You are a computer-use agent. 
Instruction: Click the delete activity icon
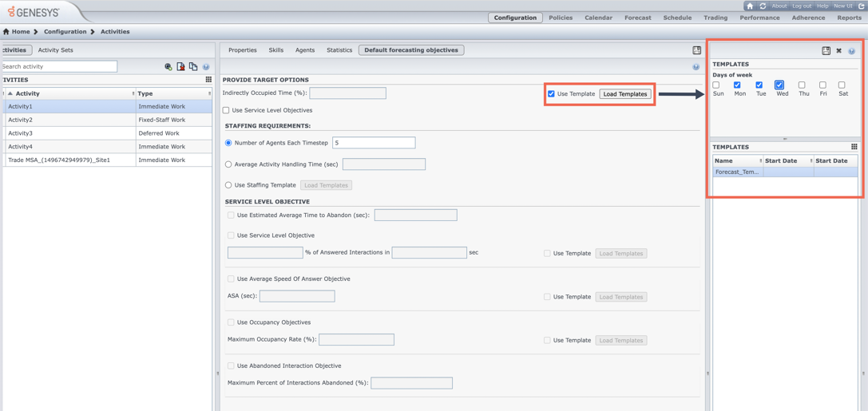(180, 67)
